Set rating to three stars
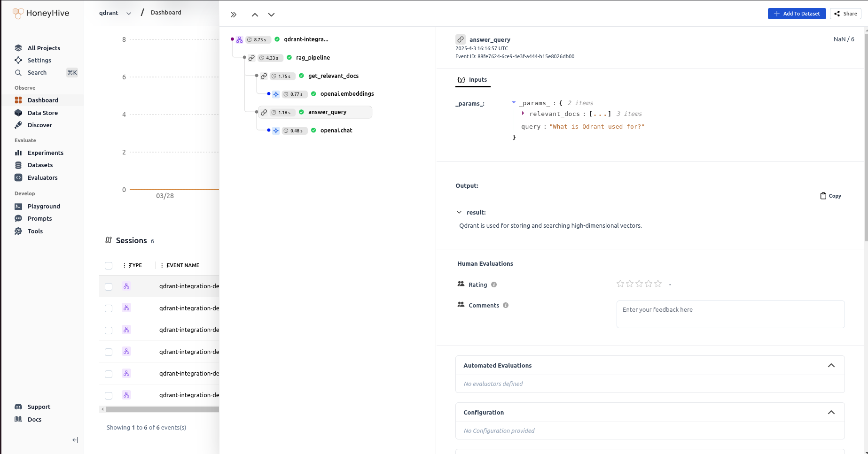 [639, 284]
